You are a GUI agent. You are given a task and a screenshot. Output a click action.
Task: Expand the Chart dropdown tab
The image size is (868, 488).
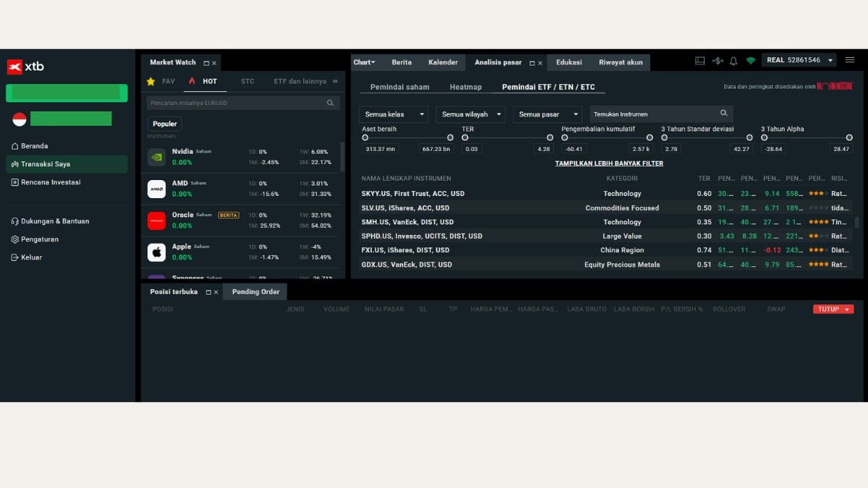click(x=365, y=62)
